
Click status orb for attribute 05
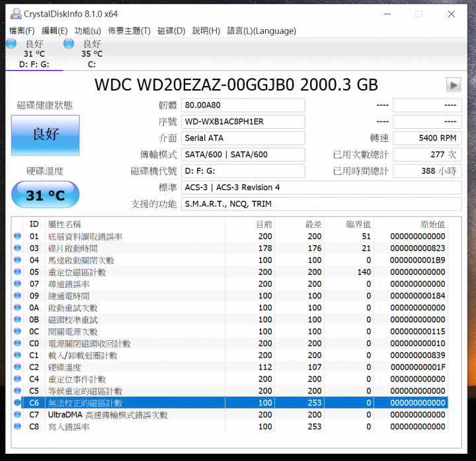(x=17, y=271)
